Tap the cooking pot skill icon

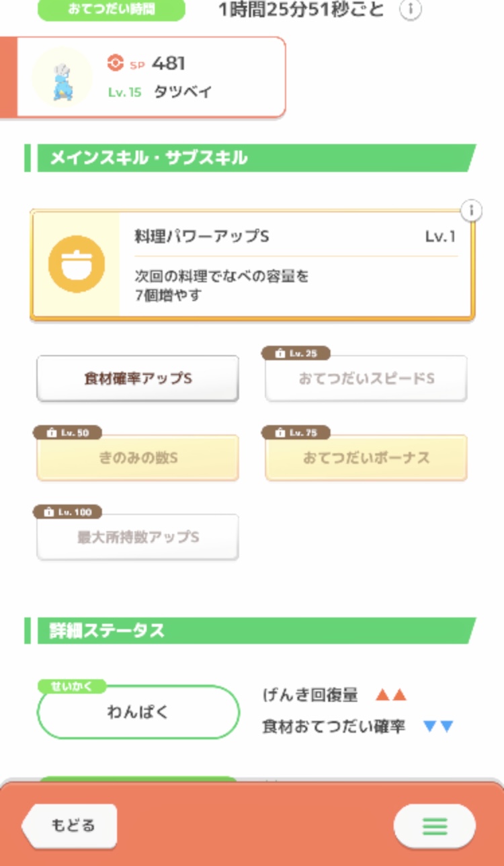click(76, 264)
